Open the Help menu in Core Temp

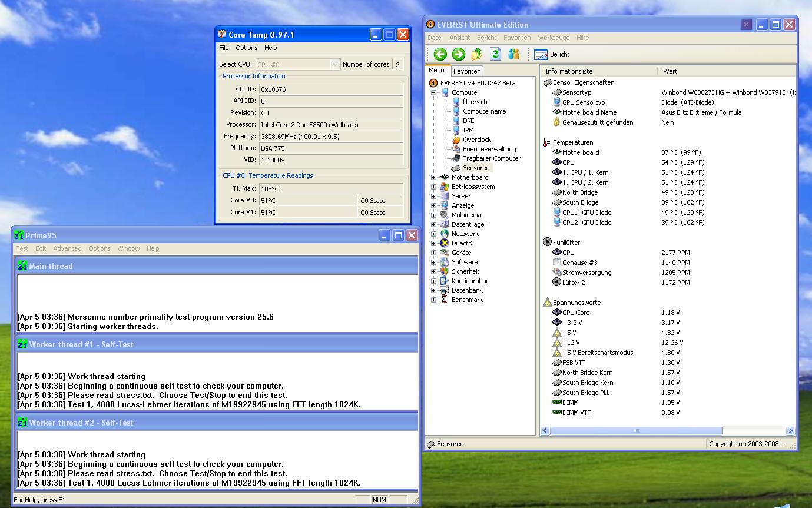pyautogui.click(x=270, y=48)
